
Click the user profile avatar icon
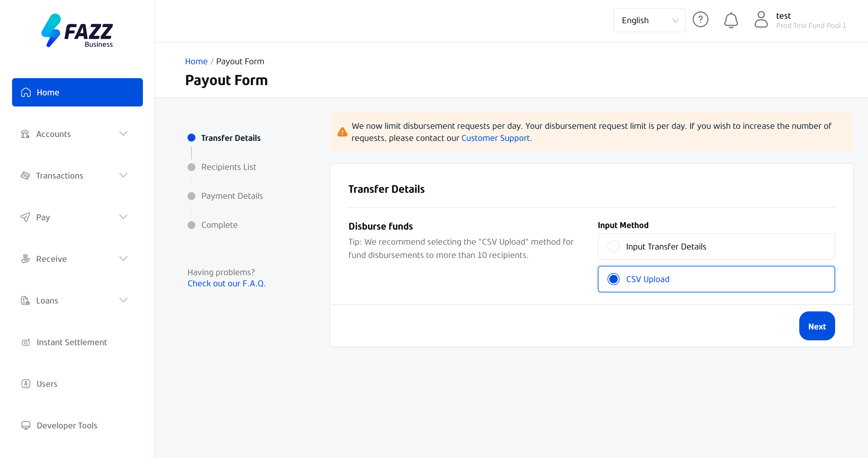click(x=761, y=20)
